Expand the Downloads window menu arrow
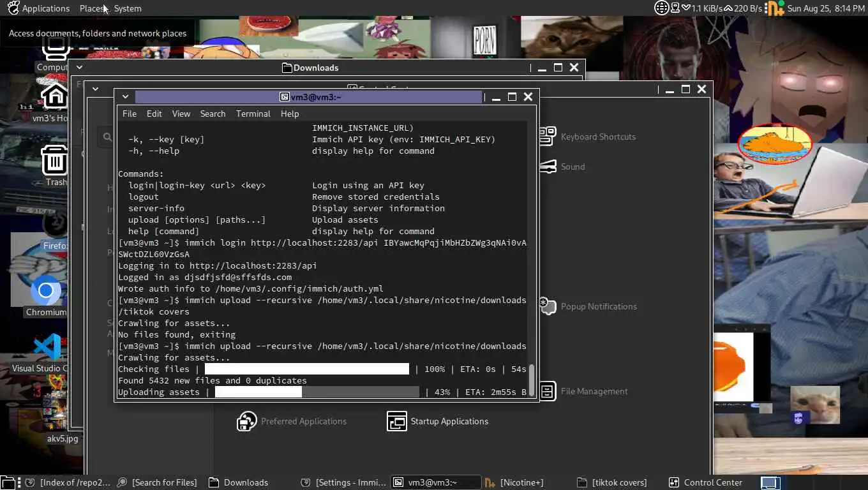The width and height of the screenshot is (868, 490). tap(80, 68)
